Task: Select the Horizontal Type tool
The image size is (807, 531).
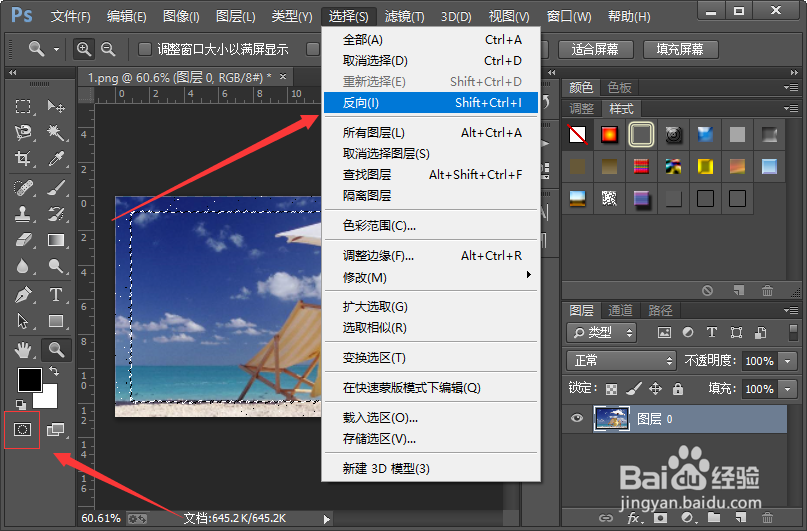Action: point(56,295)
